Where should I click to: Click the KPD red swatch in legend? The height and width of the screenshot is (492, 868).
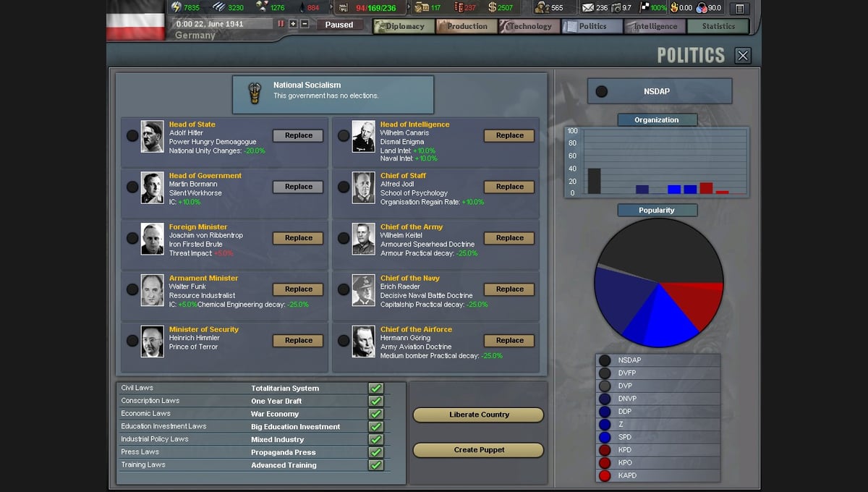(x=605, y=450)
